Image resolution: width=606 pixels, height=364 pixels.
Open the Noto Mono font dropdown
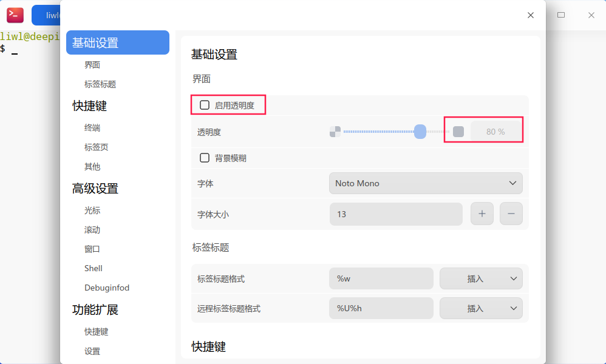426,183
